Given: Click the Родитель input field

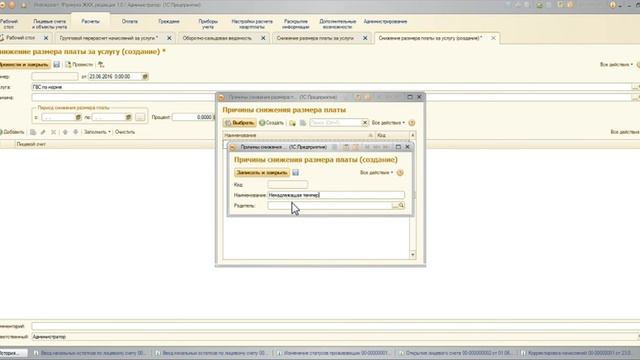Looking at the screenshot, I should coord(329,206).
